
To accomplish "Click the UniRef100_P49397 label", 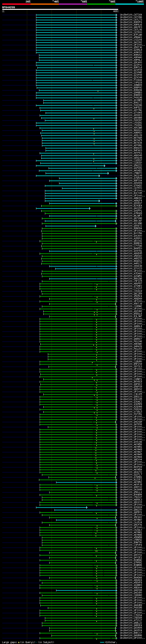I will point(131,120).
